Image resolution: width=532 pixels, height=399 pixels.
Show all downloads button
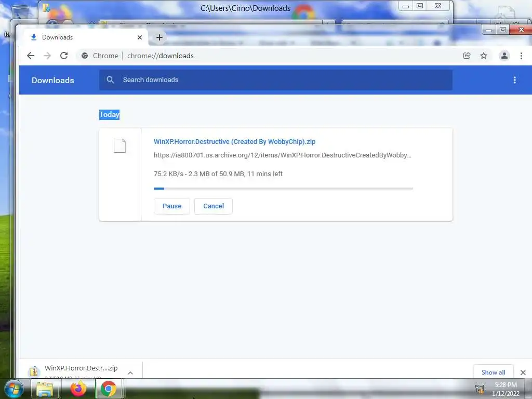pos(494,372)
